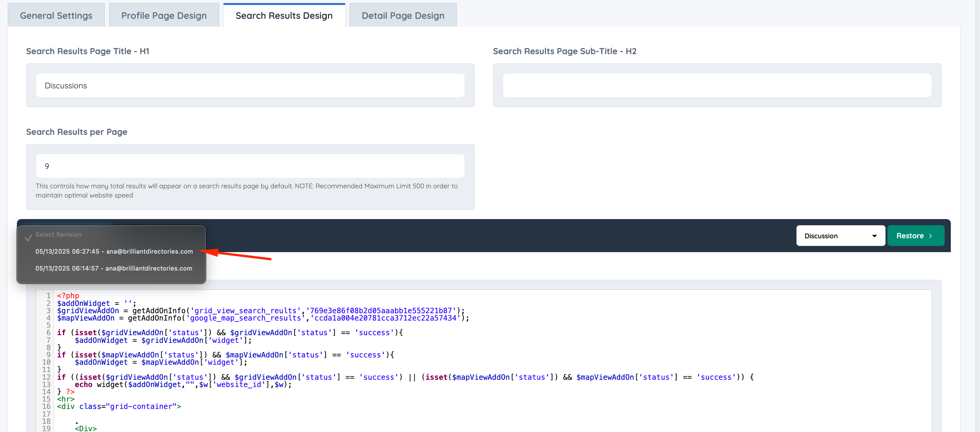
Task: Go to Detail Page Design tab
Action: pyautogui.click(x=403, y=16)
